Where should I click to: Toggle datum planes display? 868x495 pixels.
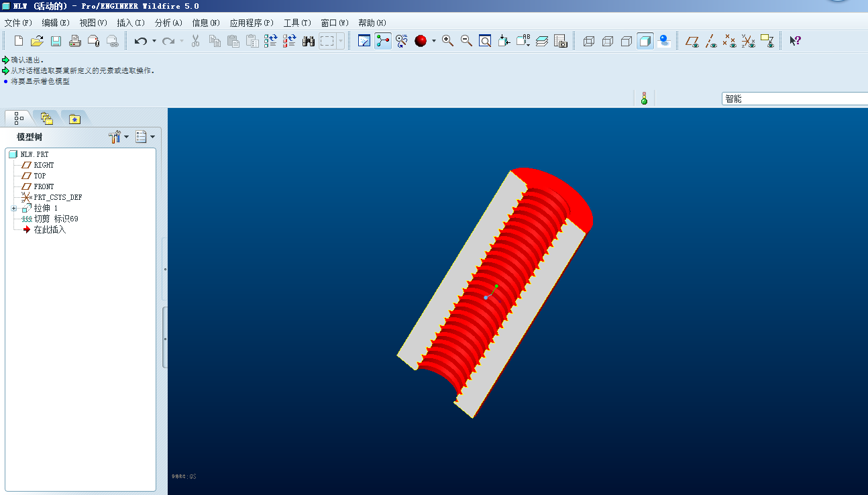coord(692,42)
